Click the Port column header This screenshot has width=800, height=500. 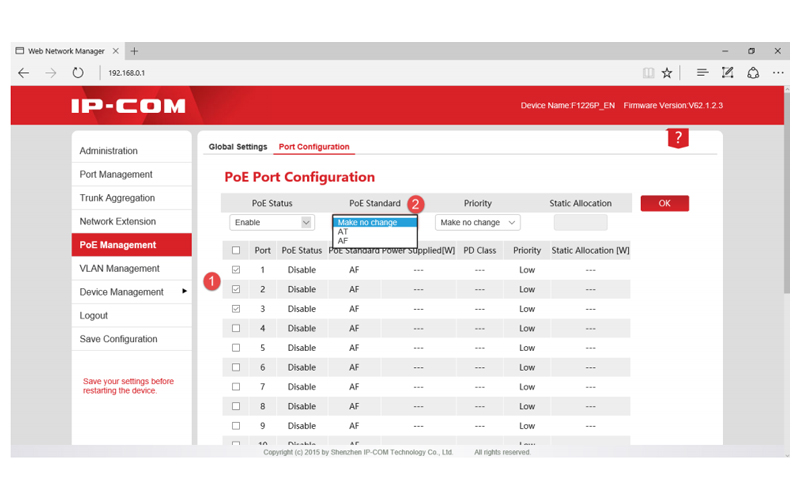pos(263,251)
